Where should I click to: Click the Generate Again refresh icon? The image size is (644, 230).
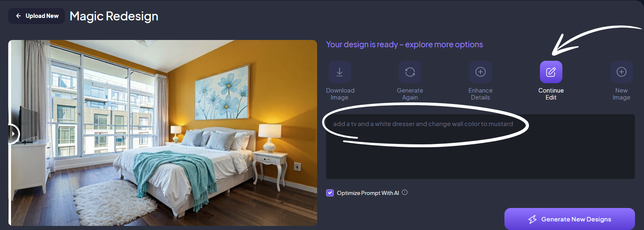point(410,72)
